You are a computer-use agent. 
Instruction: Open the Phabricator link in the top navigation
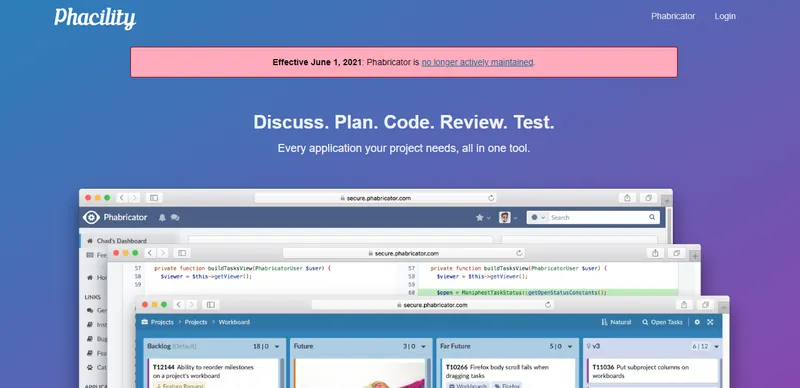(x=673, y=16)
